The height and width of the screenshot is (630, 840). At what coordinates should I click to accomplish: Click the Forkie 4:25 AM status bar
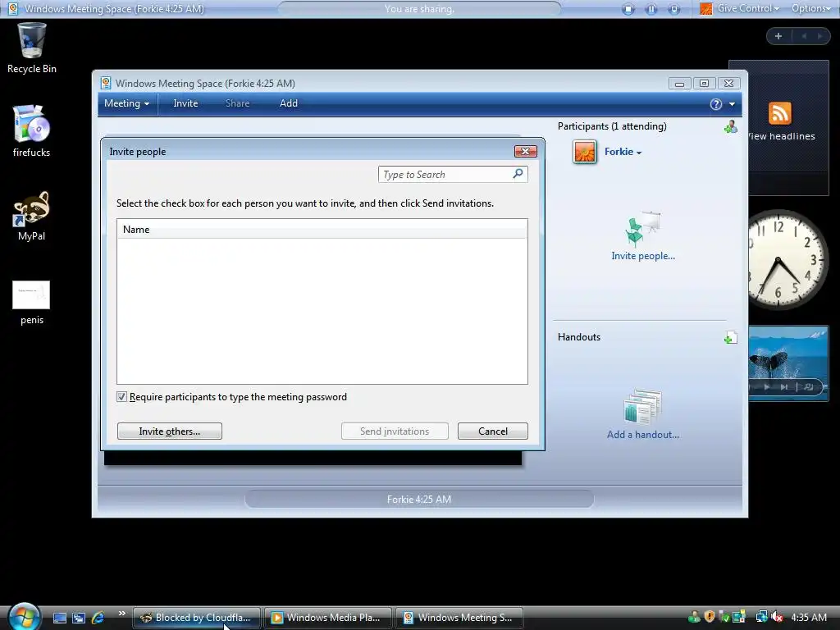419,500
